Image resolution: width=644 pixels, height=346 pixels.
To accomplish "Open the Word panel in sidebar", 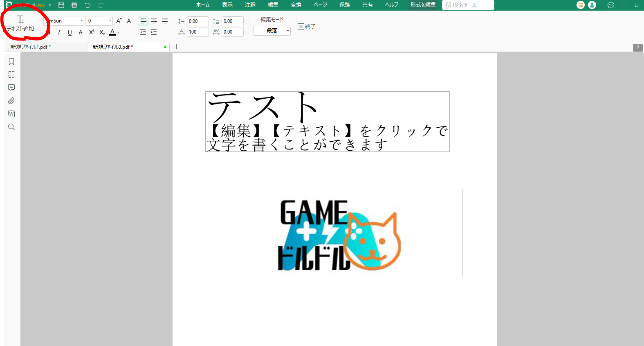I will 11,114.
